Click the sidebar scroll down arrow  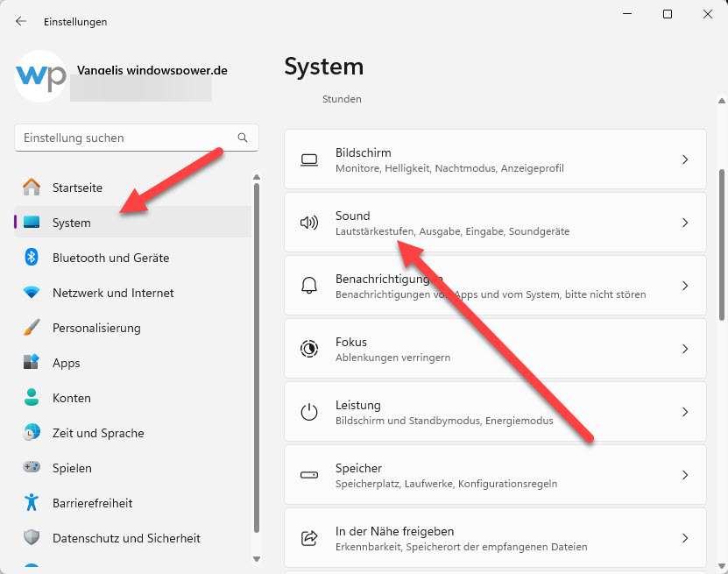point(257,559)
